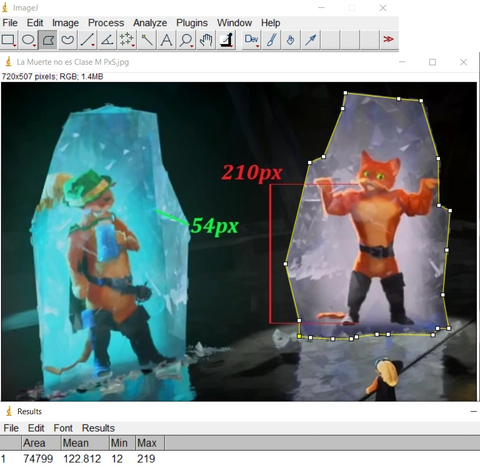Image resolution: width=480 pixels, height=469 pixels.
Task: Minimize the La Muerte image window
Action: coord(402,62)
